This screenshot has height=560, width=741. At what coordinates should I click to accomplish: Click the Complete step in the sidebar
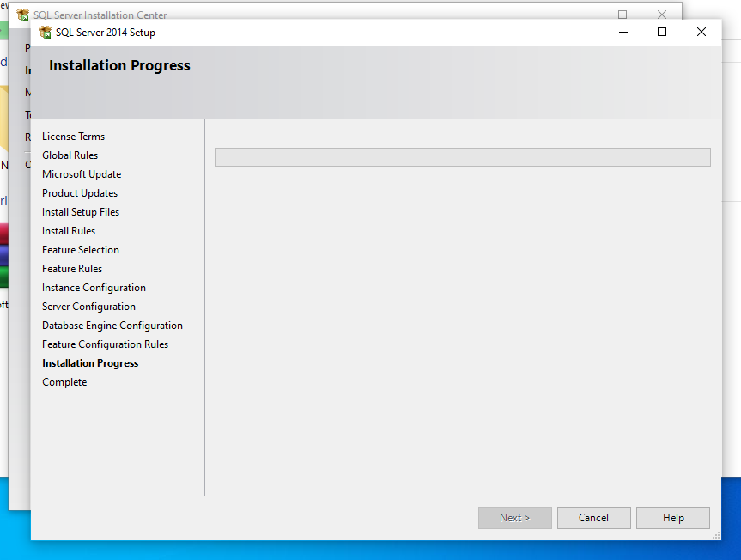[64, 382]
